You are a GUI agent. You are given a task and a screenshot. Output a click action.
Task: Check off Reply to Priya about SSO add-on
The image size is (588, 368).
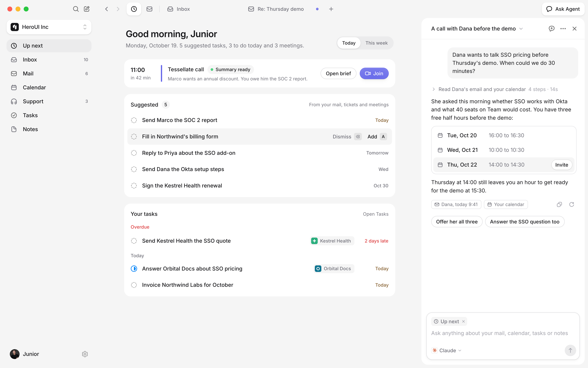point(134,153)
